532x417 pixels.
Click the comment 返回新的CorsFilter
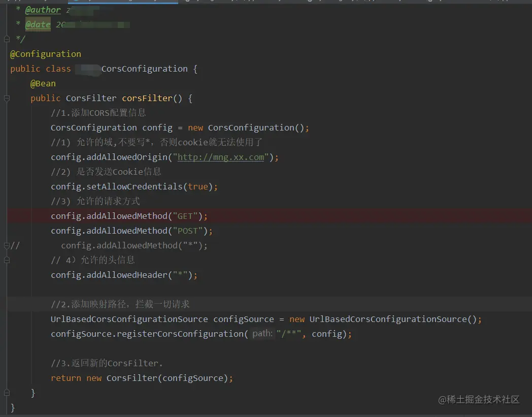coord(107,363)
